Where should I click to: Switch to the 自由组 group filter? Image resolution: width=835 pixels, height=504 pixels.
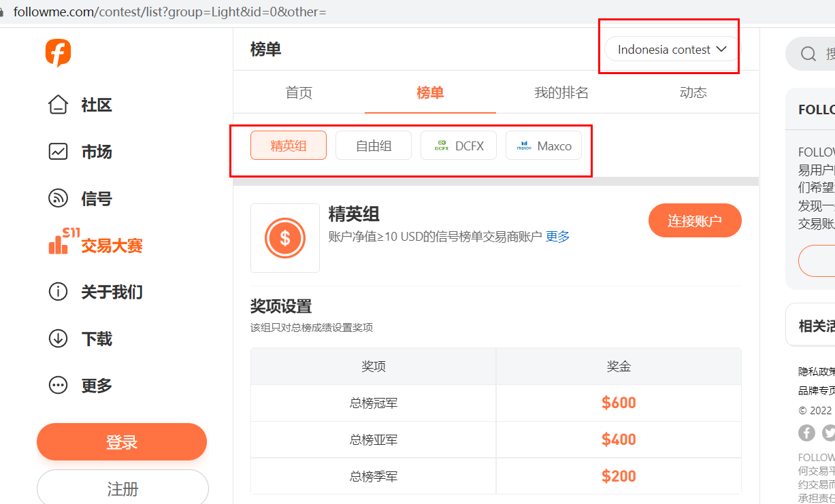click(374, 146)
